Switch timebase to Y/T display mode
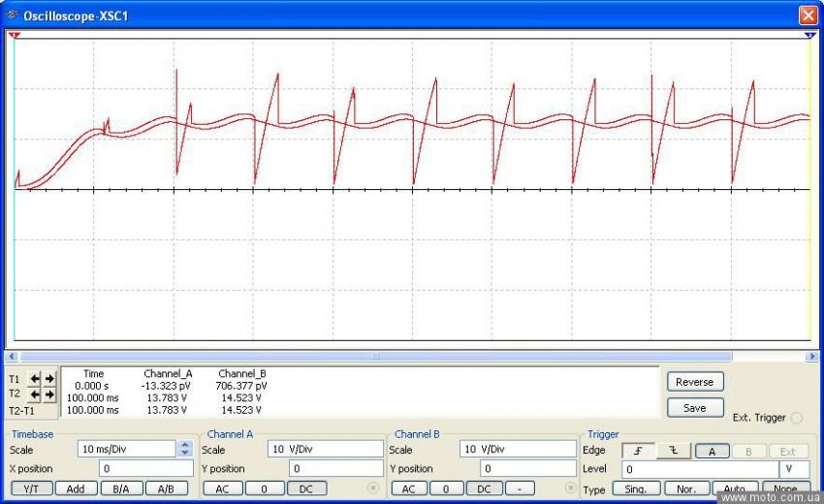 tap(31, 488)
